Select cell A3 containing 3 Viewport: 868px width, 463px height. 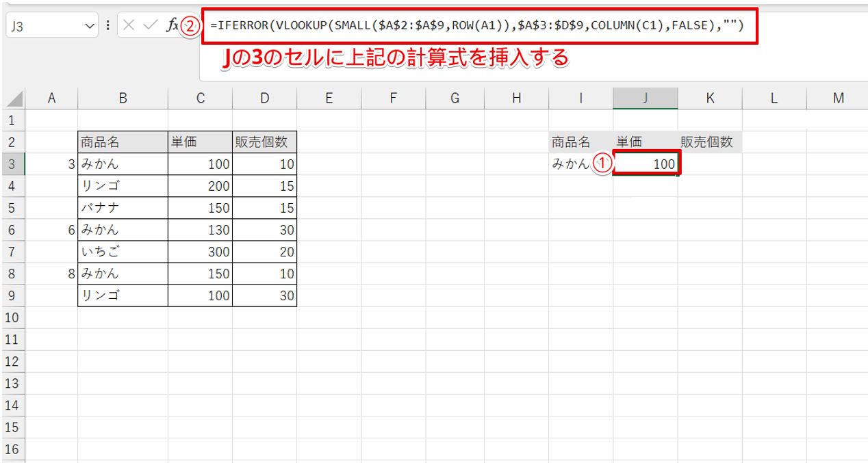[51, 164]
